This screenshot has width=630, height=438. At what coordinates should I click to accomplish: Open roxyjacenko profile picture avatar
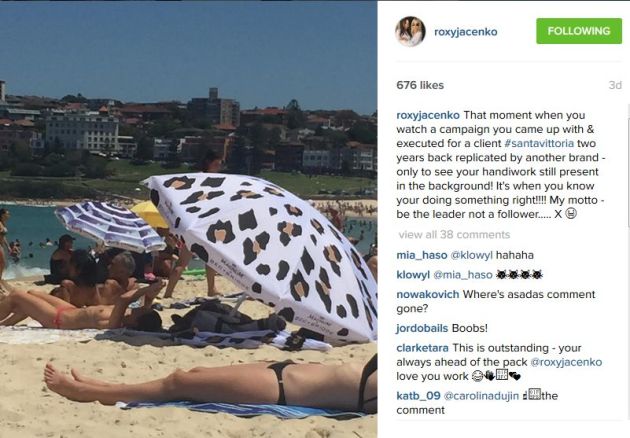(x=410, y=31)
